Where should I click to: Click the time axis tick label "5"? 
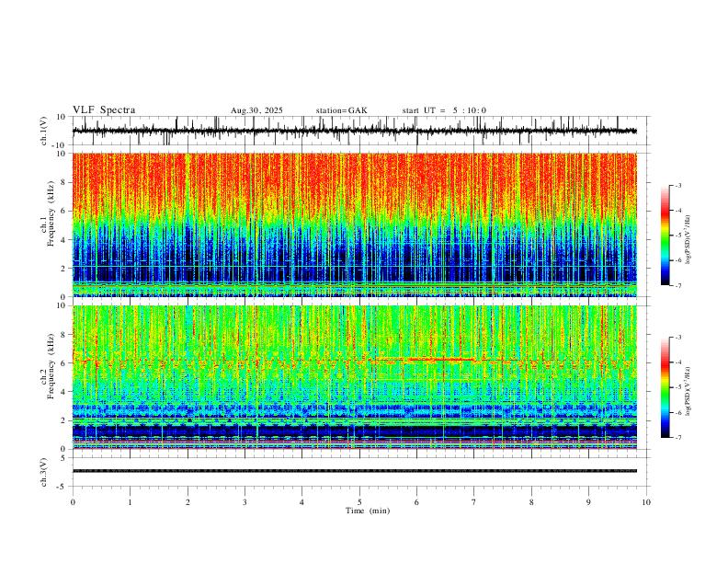[359, 502]
